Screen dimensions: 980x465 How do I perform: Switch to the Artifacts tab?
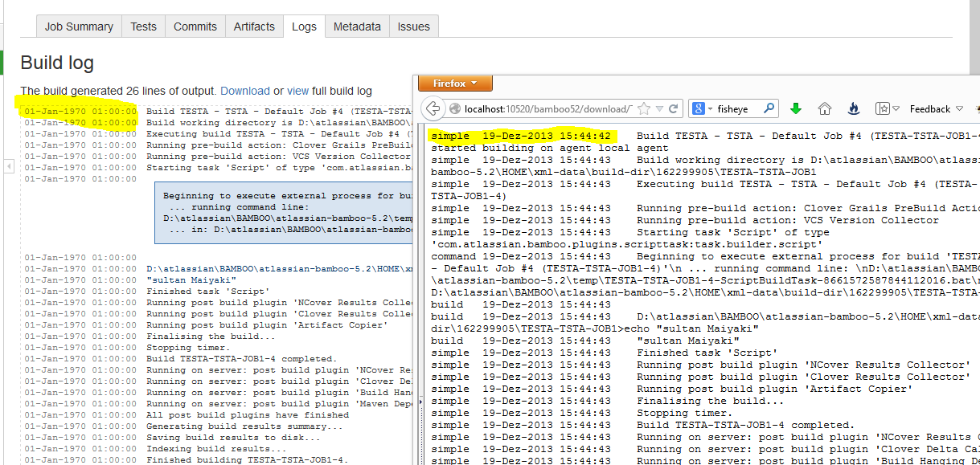click(254, 27)
